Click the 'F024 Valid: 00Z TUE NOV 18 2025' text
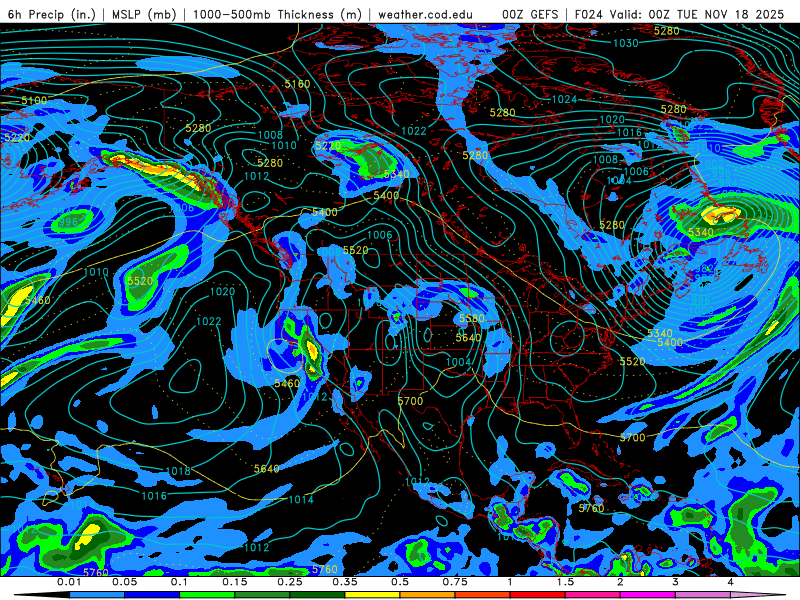This screenshot has width=800, height=600. pyautogui.click(x=679, y=14)
